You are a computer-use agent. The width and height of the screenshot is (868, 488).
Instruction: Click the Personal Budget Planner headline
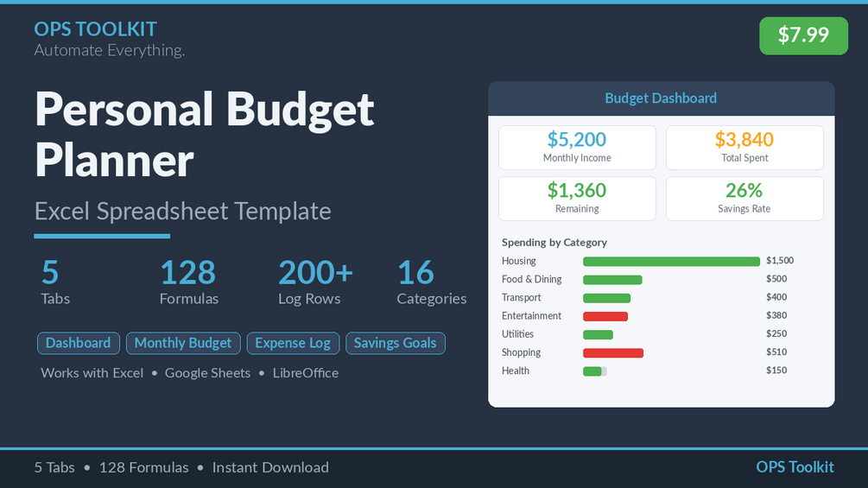click(205, 135)
